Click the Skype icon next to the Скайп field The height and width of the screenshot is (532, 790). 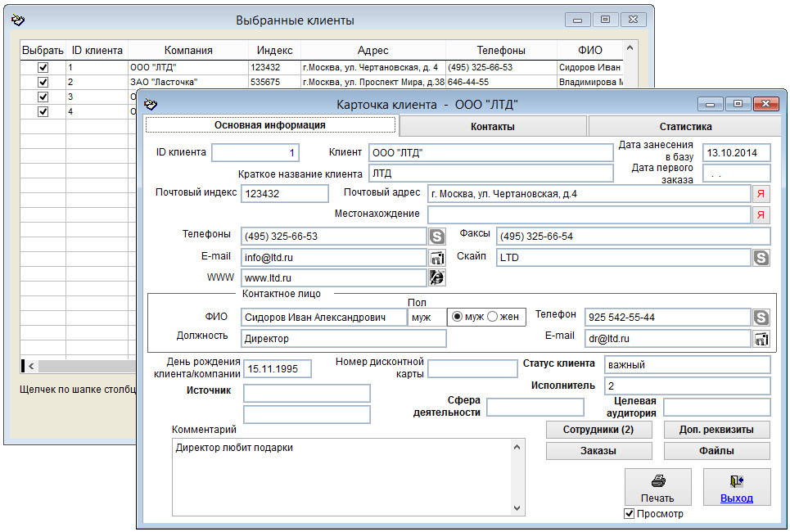pos(761,258)
